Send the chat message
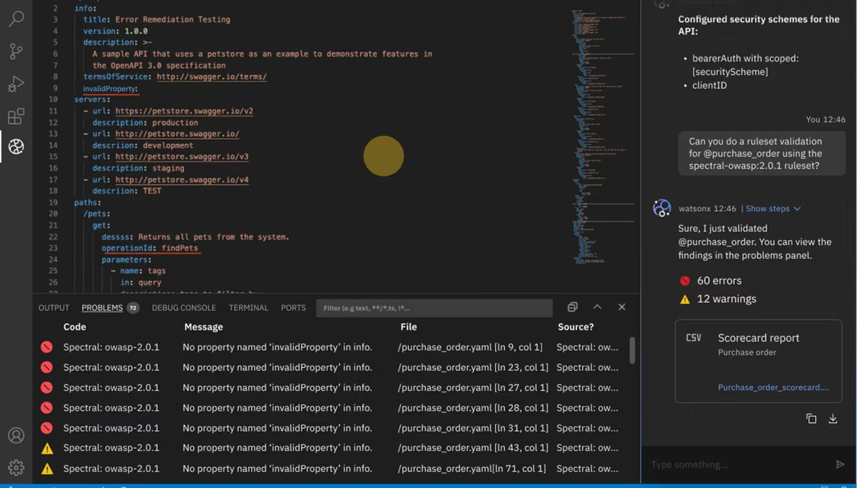868x488 pixels. 840,464
